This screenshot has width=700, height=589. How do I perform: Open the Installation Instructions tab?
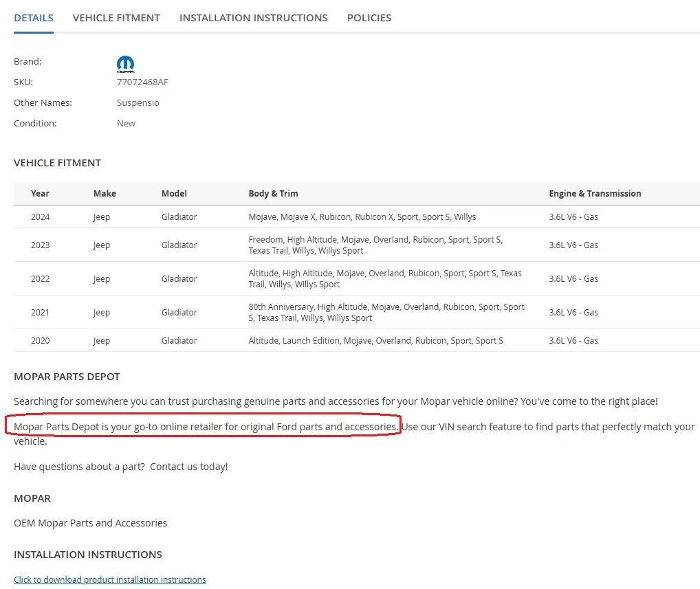click(x=254, y=18)
